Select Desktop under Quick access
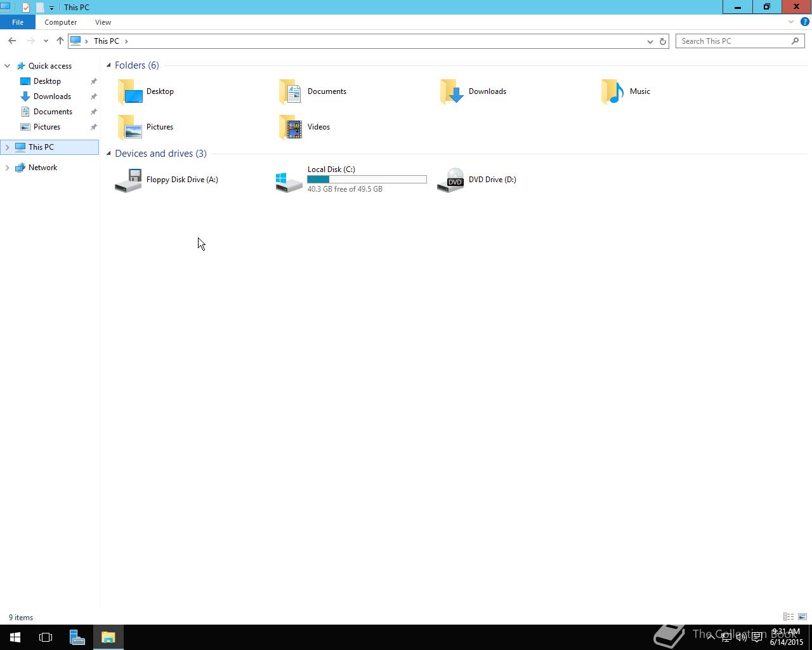The height and width of the screenshot is (650, 812). point(47,81)
